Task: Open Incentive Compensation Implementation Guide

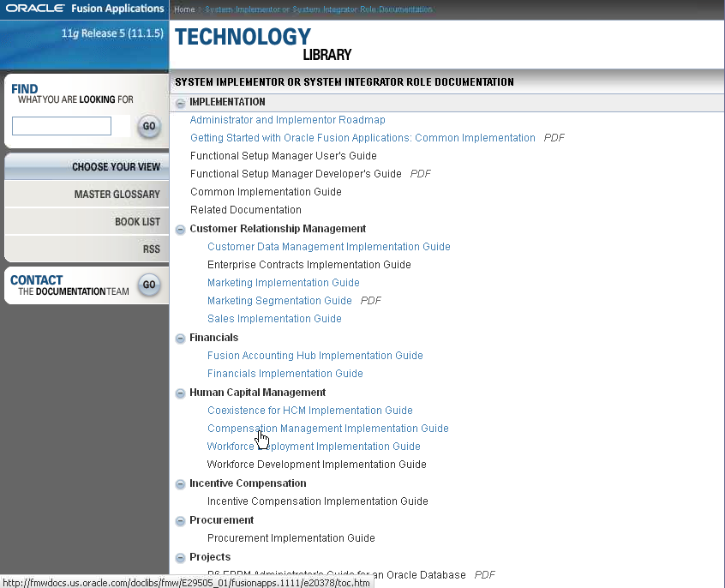Action: click(318, 501)
